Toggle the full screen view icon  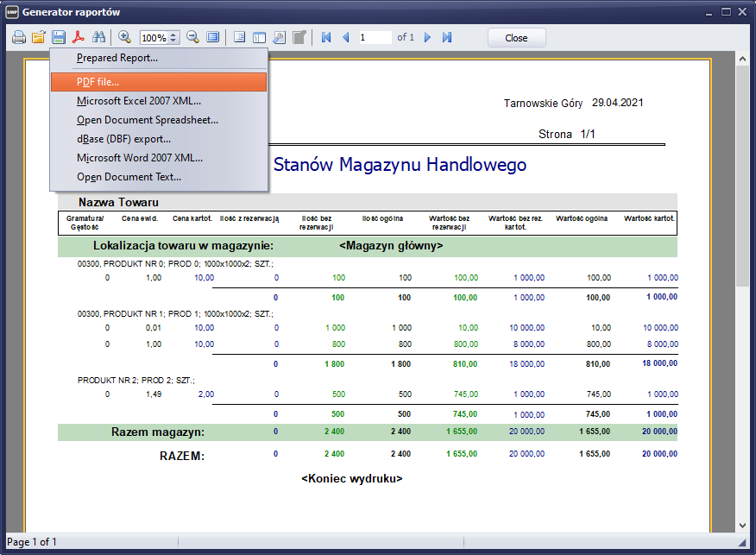tap(212, 37)
